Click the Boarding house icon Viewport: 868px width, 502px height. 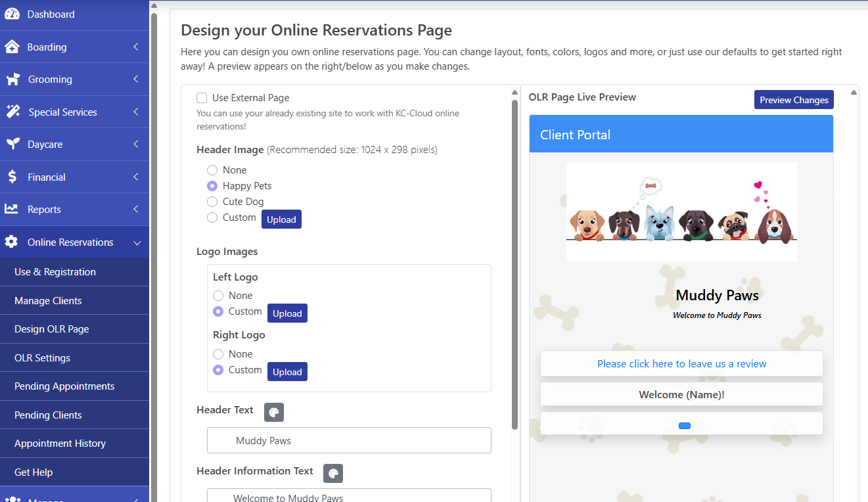(x=12, y=47)
